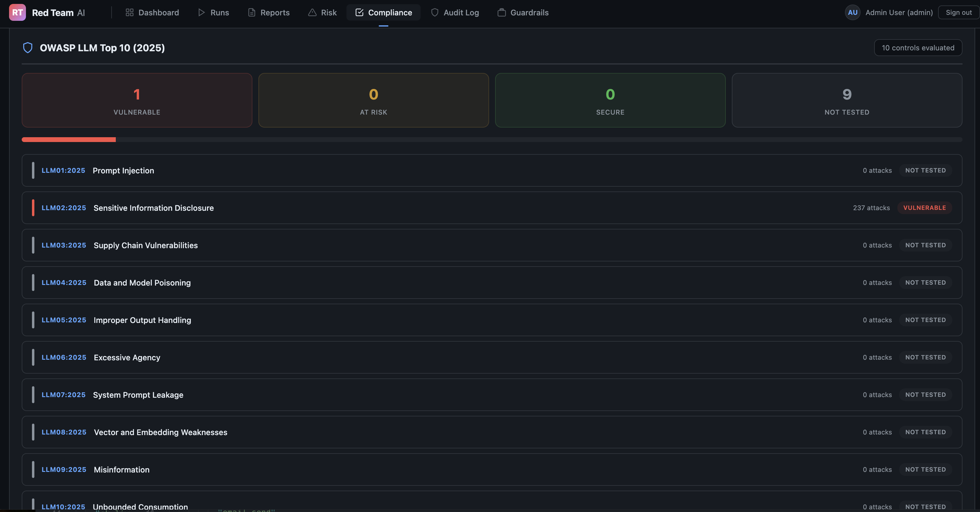The width and height of the screenshot is (980, 512).
Task: Click the OWASP LLM Top 10 (2025) heading
Action: point(102,48)
